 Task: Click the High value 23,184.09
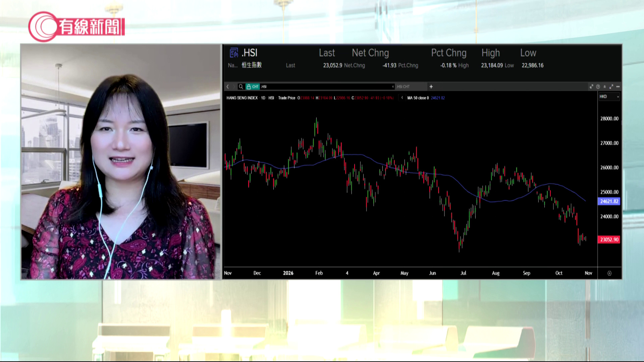pyautogui.click(x=492, y=65)
